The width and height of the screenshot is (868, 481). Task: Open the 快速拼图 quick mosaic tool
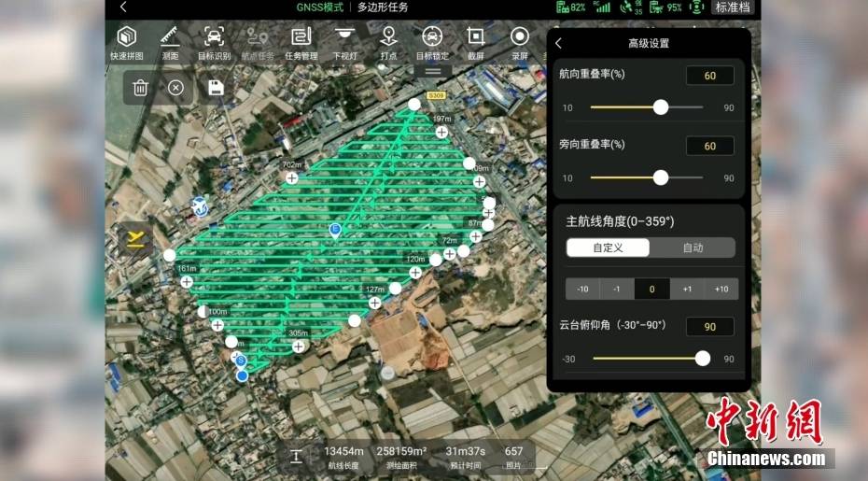[127, 43]
